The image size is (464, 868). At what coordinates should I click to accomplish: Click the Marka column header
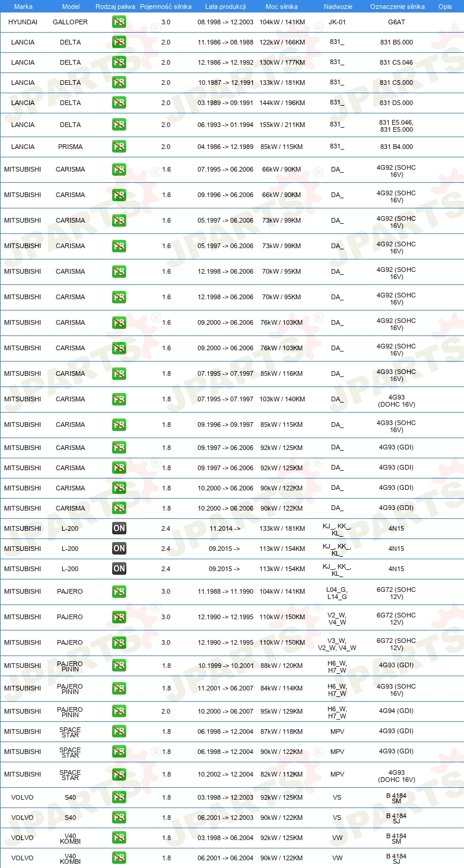(x=23, y=7)
